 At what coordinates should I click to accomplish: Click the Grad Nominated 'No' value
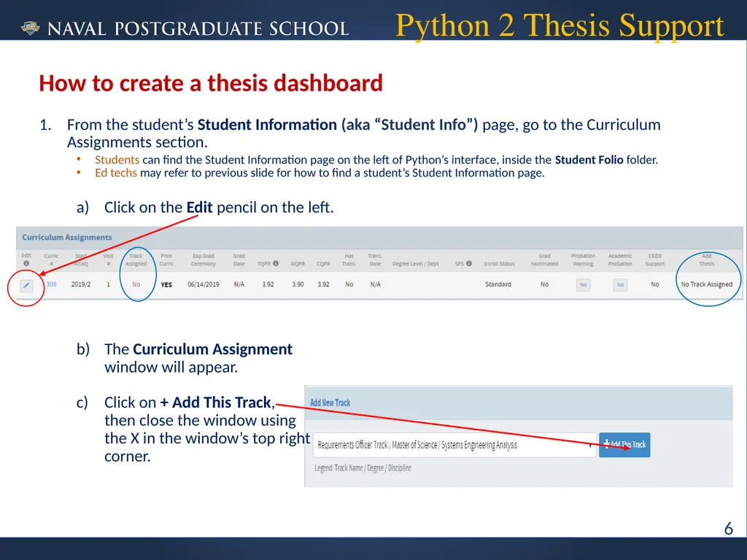click(544, 284)
